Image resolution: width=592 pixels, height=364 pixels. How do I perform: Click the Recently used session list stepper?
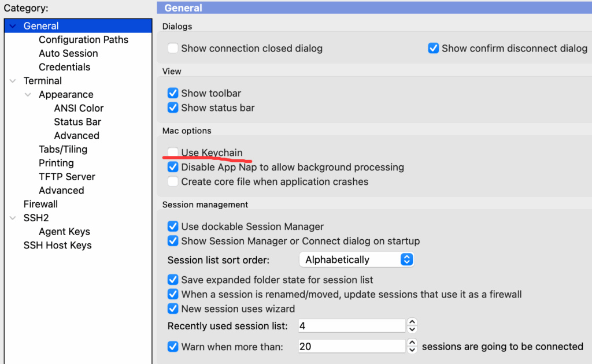point(412,326)
